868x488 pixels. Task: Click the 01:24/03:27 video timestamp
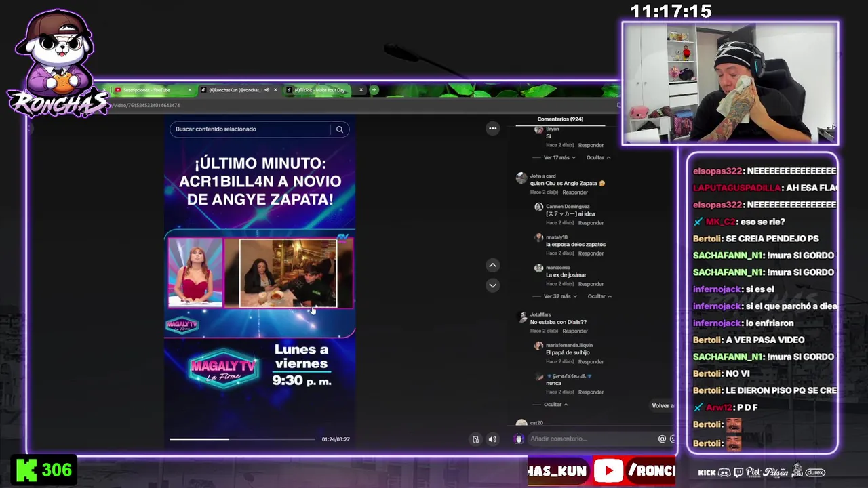point(336,439)
